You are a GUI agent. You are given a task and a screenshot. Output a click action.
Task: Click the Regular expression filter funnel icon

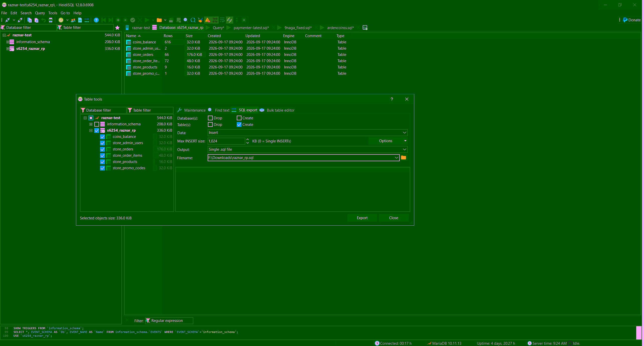coord(148,321)
